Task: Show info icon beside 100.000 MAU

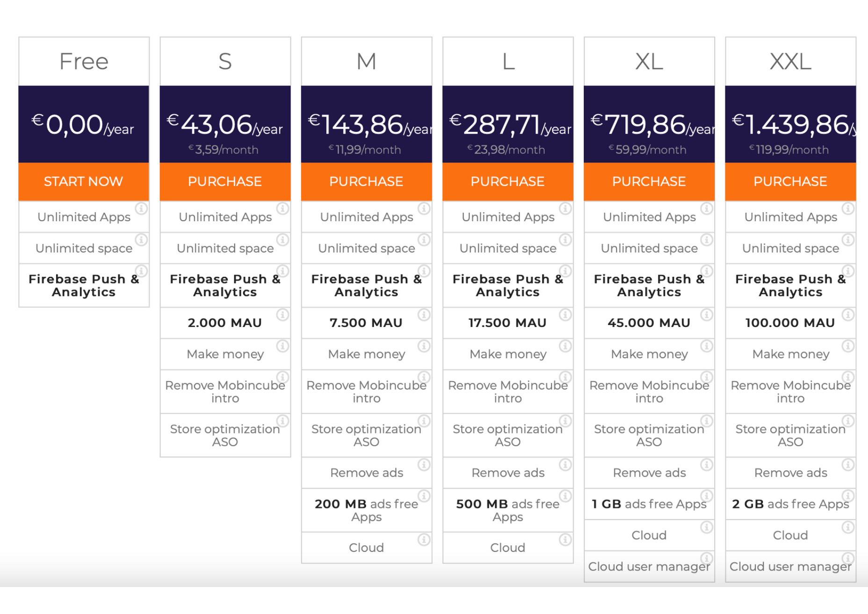Action: (848, 314)
